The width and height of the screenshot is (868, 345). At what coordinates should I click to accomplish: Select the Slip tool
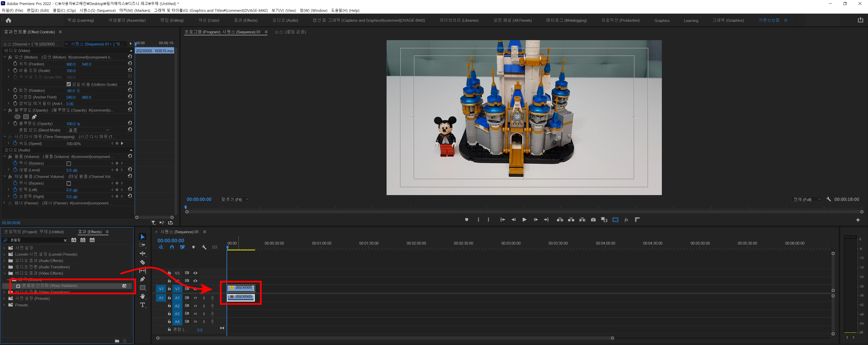tap(143, 271)
